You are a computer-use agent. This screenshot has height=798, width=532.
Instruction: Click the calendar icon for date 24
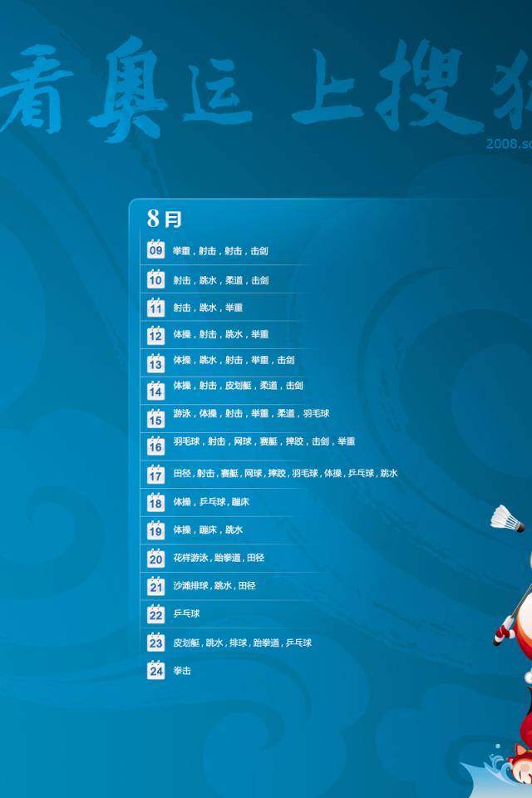(x=155, y=670)
